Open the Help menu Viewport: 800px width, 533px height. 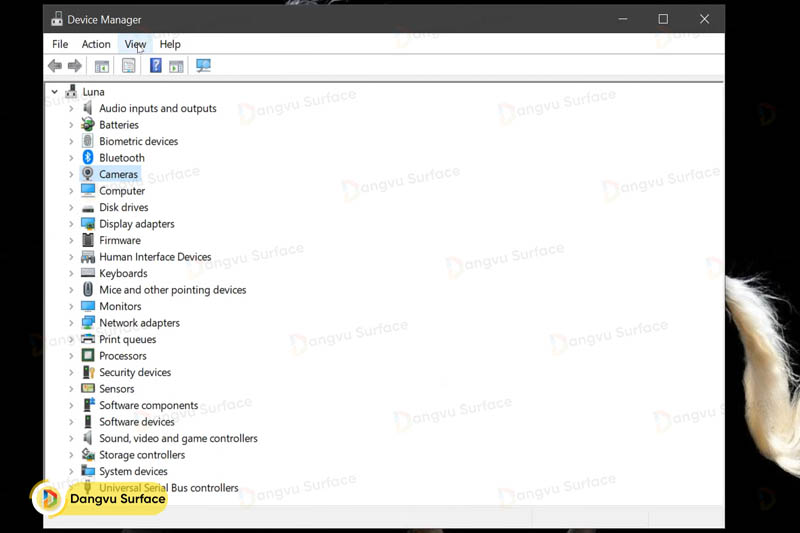170,44
